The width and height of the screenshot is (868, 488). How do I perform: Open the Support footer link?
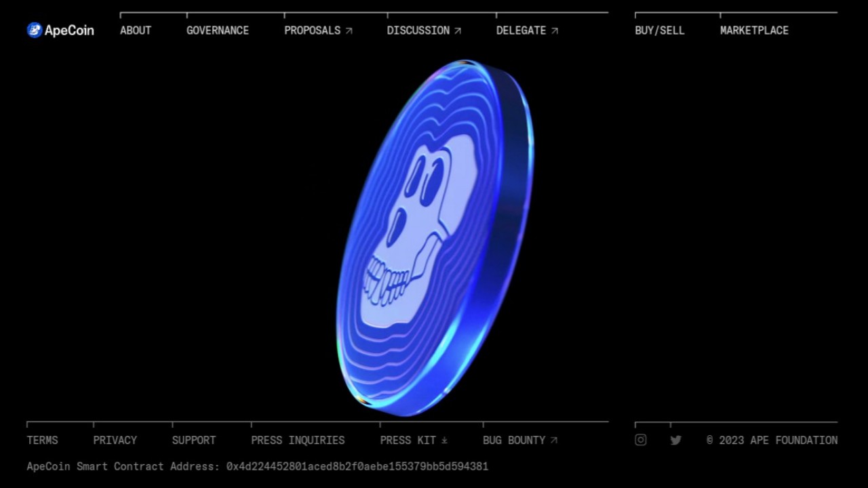193,440
